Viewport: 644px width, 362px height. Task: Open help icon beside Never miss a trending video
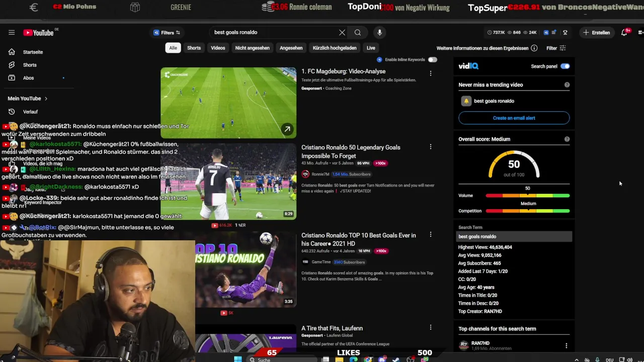coord(567,85)
